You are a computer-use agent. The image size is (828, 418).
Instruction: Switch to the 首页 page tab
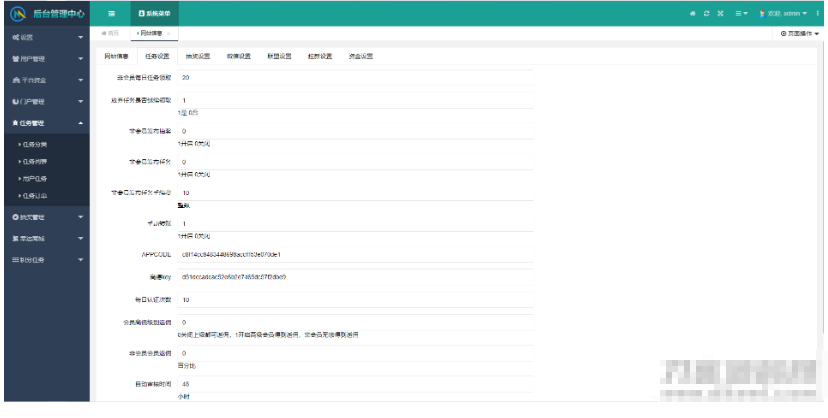[x=111, y=33]
